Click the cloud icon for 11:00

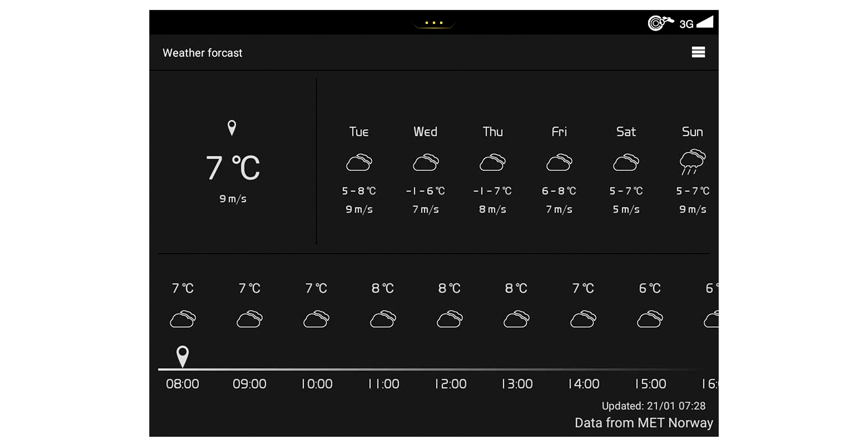click(383, 319)
